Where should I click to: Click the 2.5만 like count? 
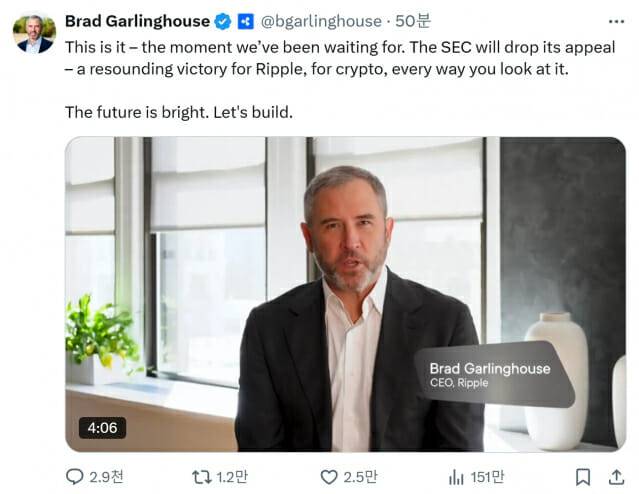click(x=361, y=477)
